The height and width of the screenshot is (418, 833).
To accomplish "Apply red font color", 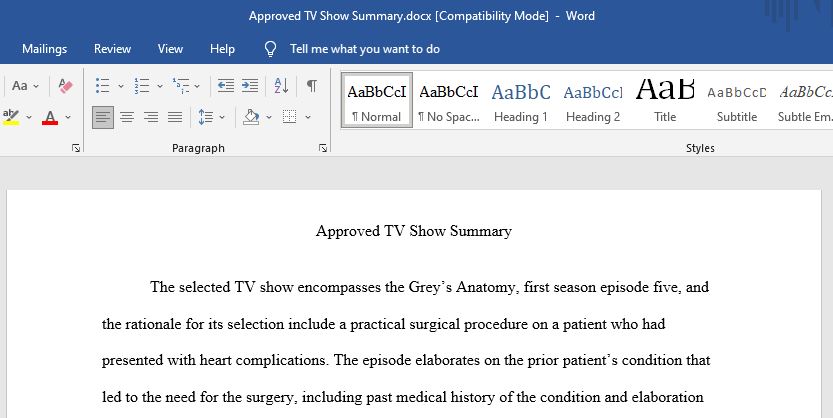I will pyautogui.click(x=50, y=117).
